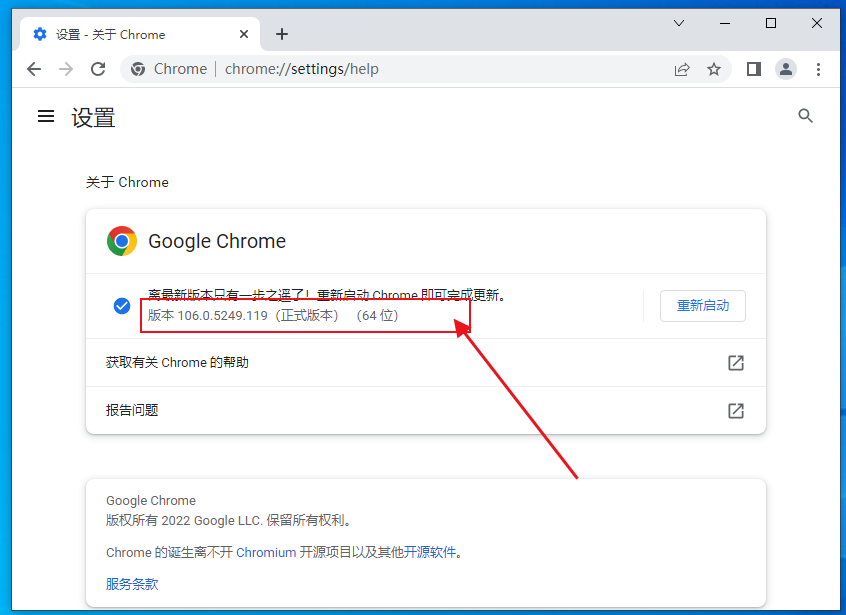Click the copyright 2022 Google LLC text
846x615 pixels.
[230, 521]
